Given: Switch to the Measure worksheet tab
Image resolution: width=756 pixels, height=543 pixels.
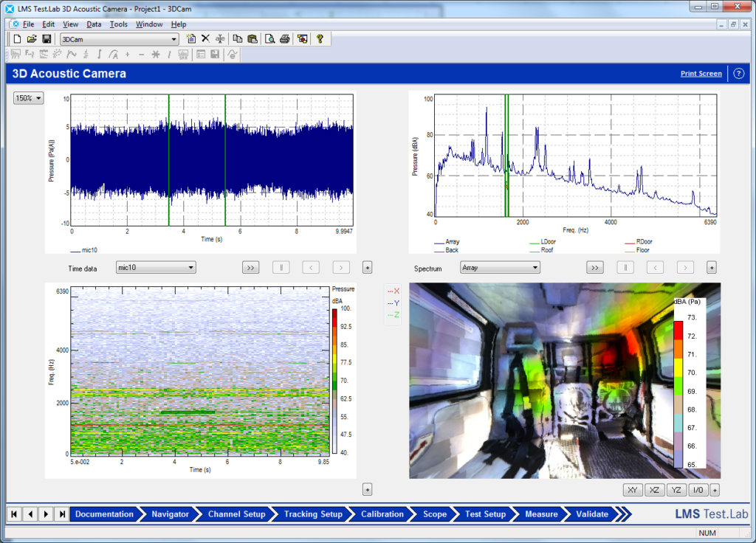Looking at the screenshot, I should 541,514.
